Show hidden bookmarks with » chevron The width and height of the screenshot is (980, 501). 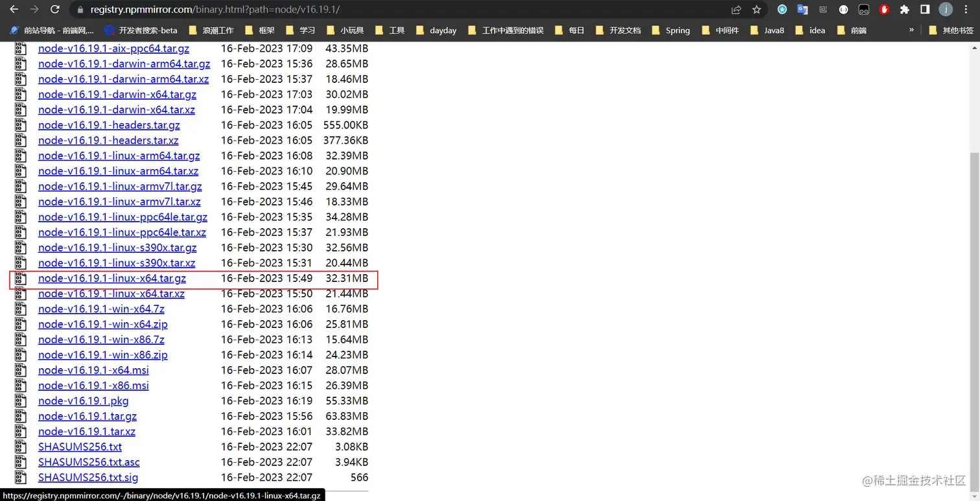click(912, 30)
